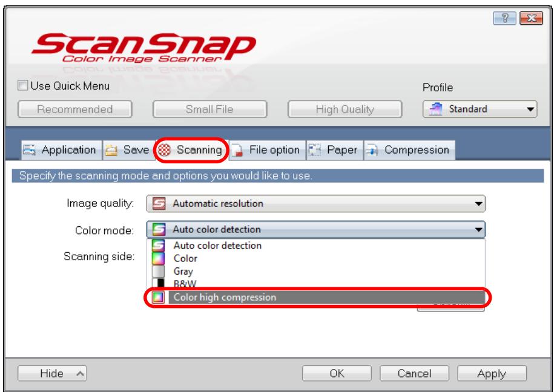This screenshot has height=392, width=554.
Task: Choose B&W from the Color mode list
Action: point(316,284)
